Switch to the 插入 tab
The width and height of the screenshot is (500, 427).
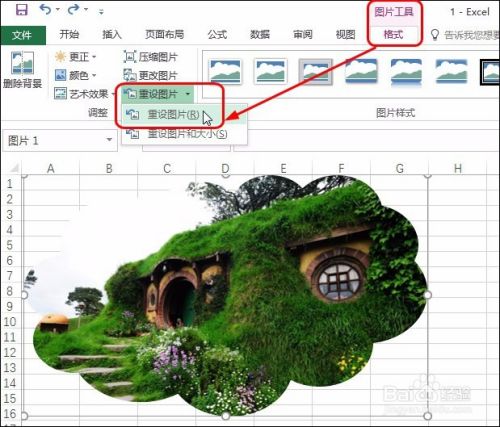[112, 34]
